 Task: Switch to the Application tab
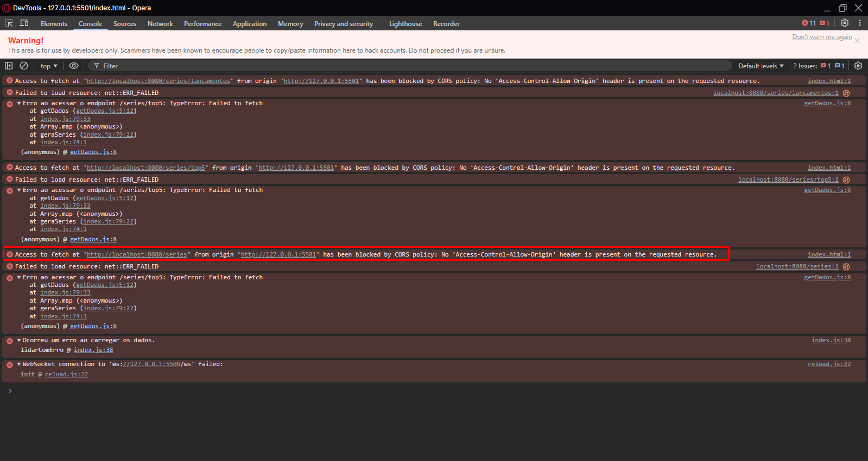250,24
